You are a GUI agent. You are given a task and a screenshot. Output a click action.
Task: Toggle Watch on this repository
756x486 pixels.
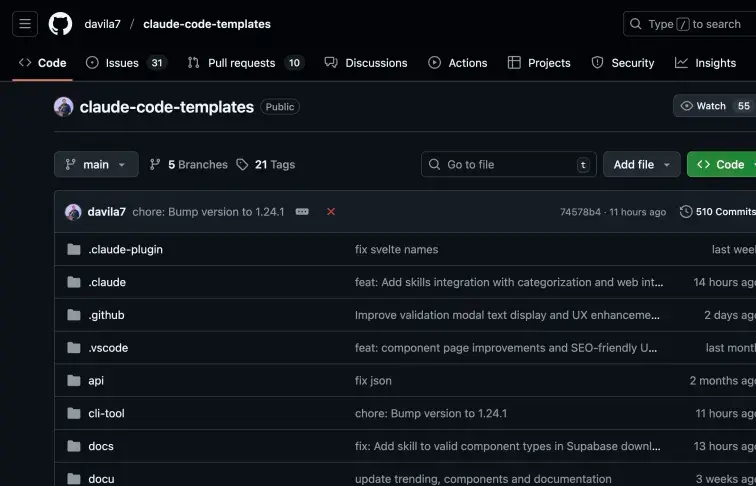coord(704,106)
